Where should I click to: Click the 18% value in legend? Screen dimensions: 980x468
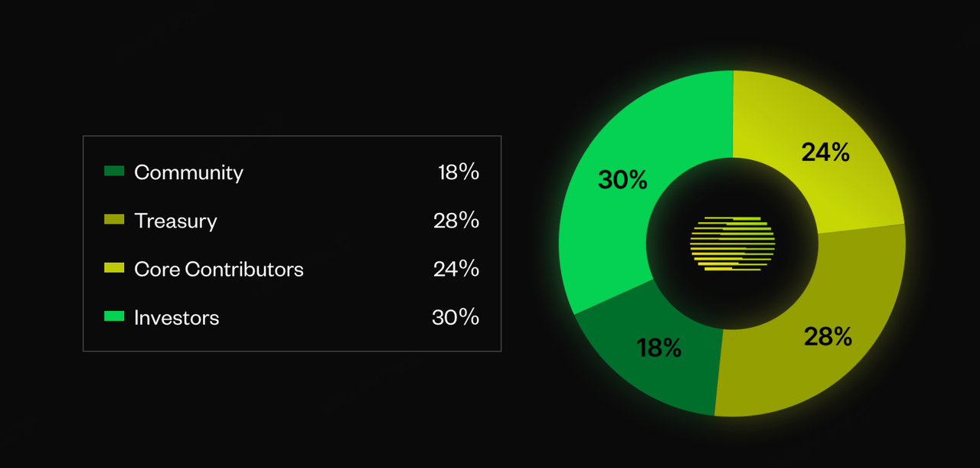[x=459, y=172]
